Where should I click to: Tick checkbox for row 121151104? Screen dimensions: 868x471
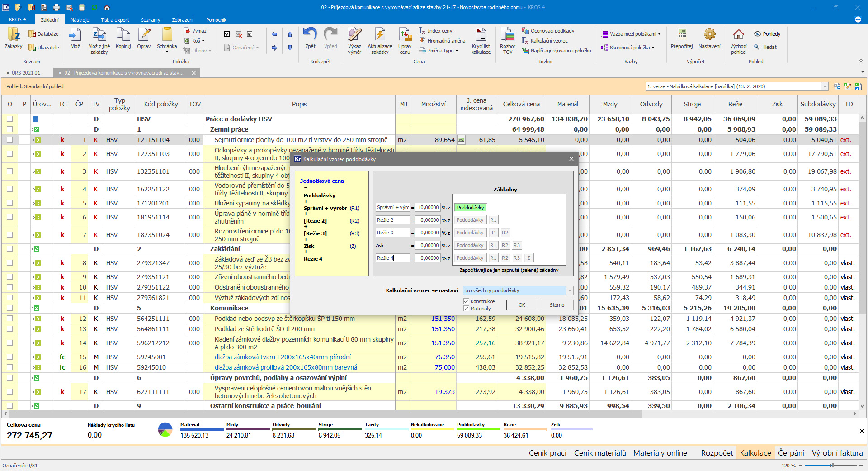[x=9, y=140]
